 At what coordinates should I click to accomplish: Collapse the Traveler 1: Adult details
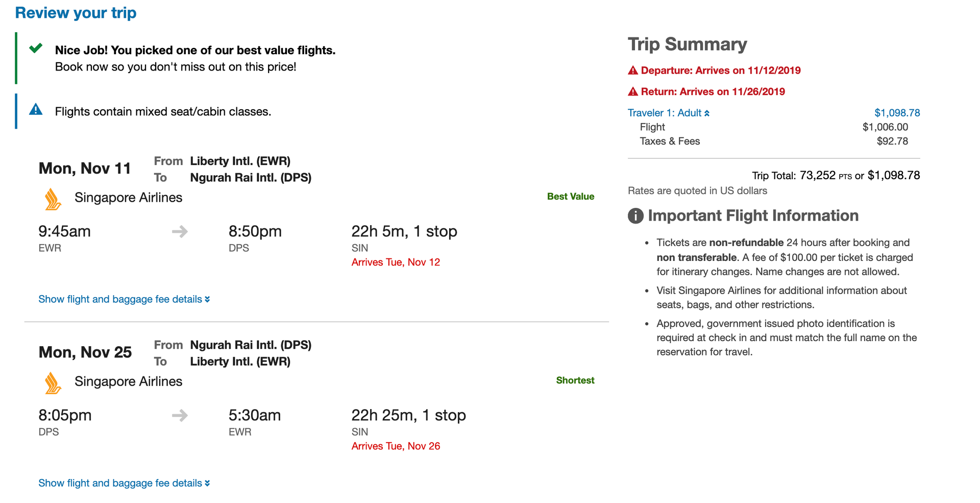708,113
